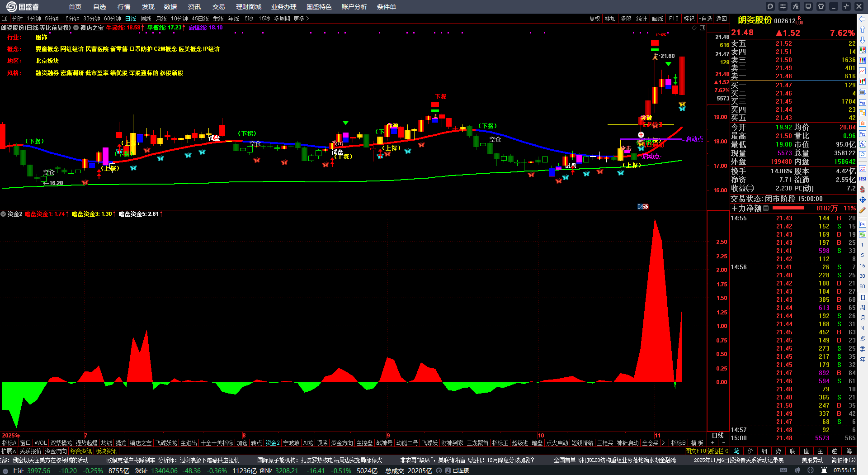Switch to 镇店之宝 indicator tab
The height and width of the screenshot is (475, 868).
click(141, 443)
